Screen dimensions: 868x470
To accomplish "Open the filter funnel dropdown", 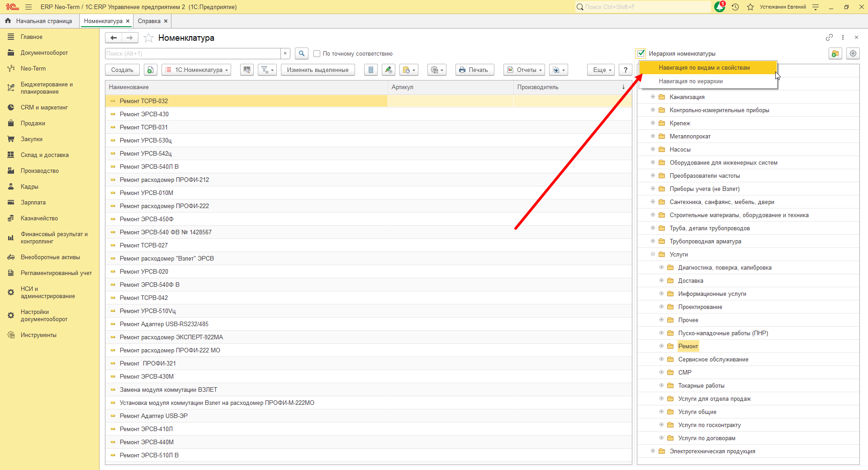I will 267,70.
